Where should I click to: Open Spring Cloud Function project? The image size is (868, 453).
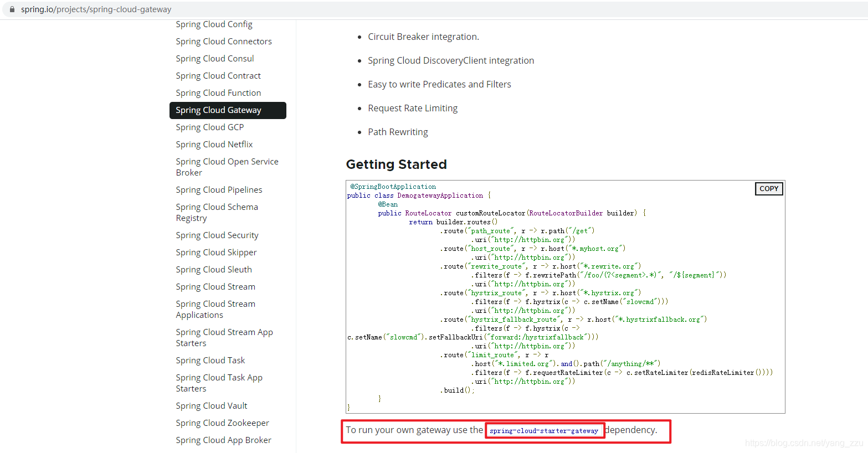click(x=218, y=93)
